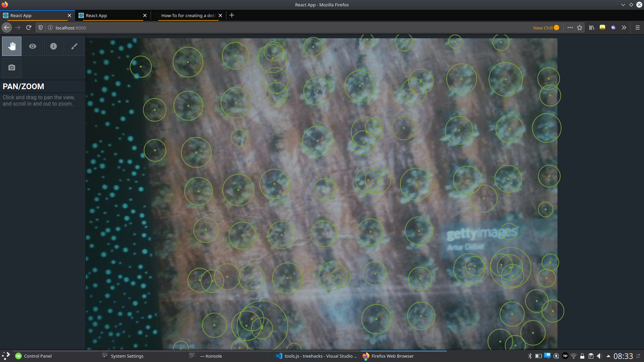Click the camera snapshot tool
The height and width of the screenshot is (362, 644).
pos(12,68)
